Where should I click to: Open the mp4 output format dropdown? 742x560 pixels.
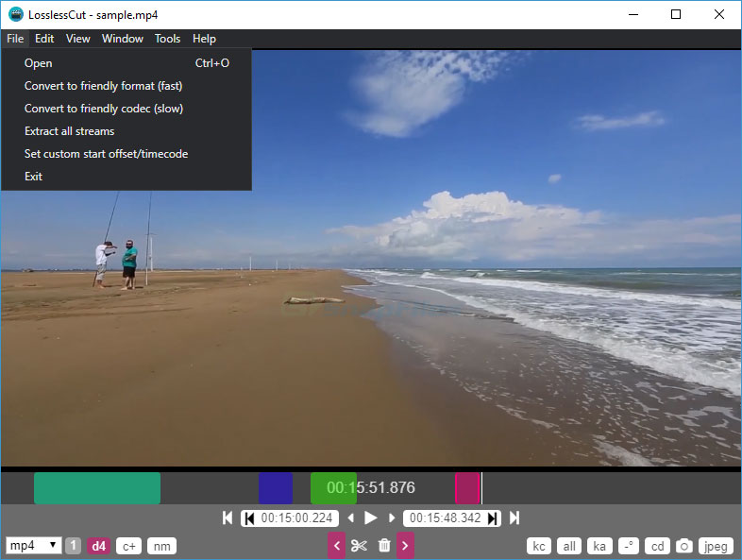click(x=33, y=545)
